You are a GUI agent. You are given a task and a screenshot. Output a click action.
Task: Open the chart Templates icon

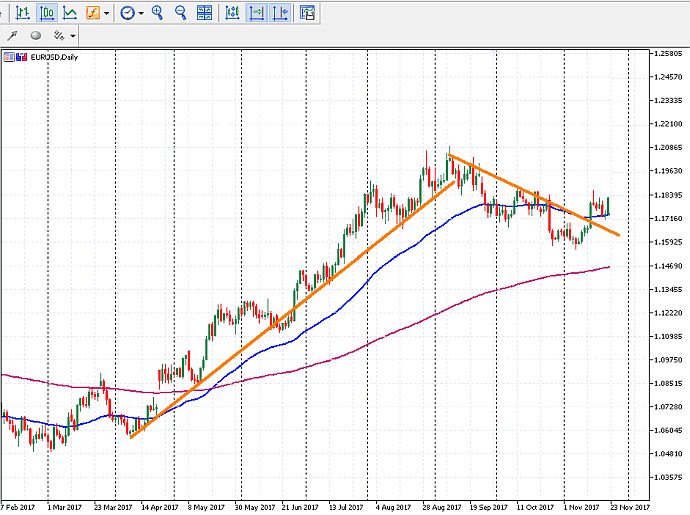click(x=307, y=13)
